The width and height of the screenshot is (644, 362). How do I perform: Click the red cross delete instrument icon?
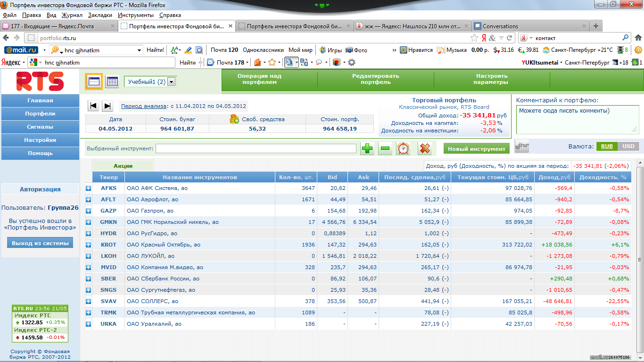425,148
